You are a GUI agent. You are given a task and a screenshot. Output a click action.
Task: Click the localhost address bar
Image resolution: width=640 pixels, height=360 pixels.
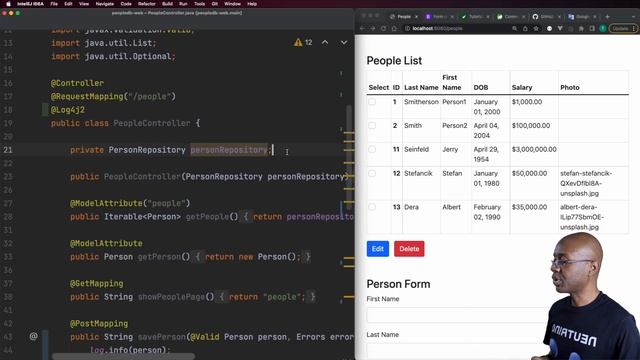(x=457, y=29)
